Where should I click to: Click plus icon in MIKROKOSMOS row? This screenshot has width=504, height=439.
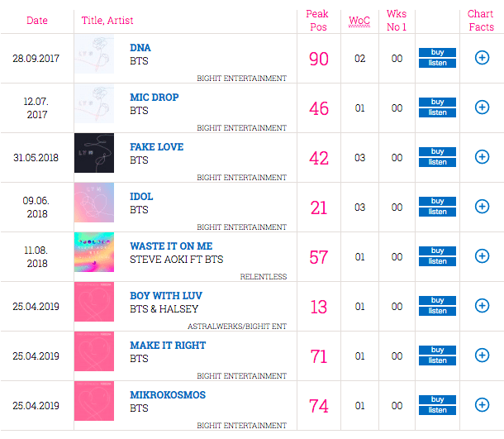(x=482, y=405)
